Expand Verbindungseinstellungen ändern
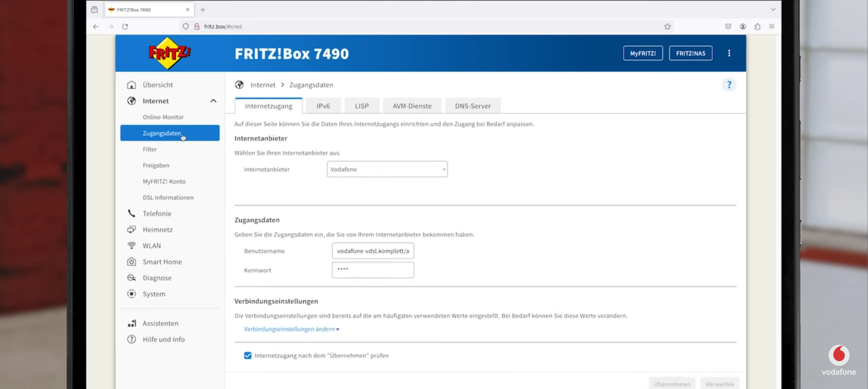This screenshot has height=389, width=868. (291, 329)
